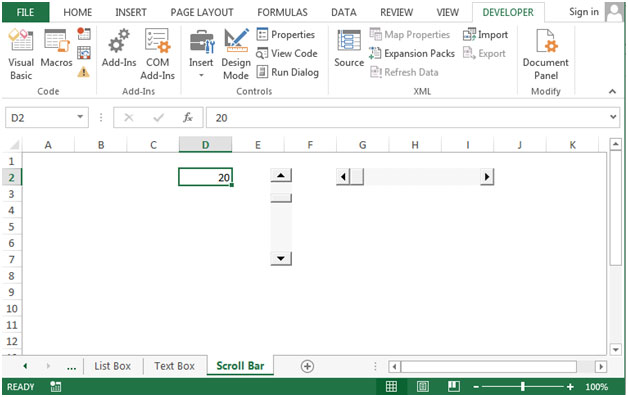Switch to Page Layout view
Screen dimensions: 628x397
coord(423,387)
